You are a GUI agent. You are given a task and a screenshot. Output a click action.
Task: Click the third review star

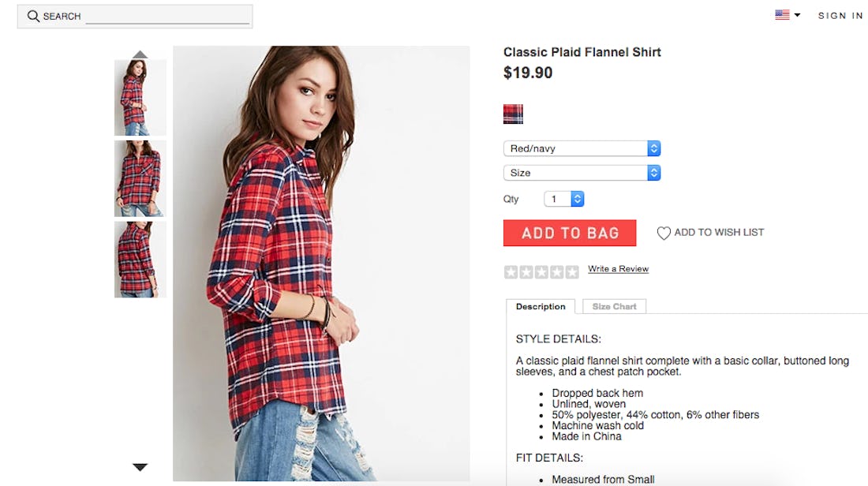coord(541,272)
